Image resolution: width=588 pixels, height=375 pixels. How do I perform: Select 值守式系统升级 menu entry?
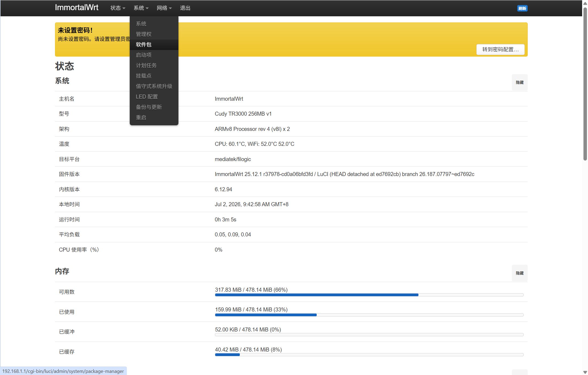[154, 86]
